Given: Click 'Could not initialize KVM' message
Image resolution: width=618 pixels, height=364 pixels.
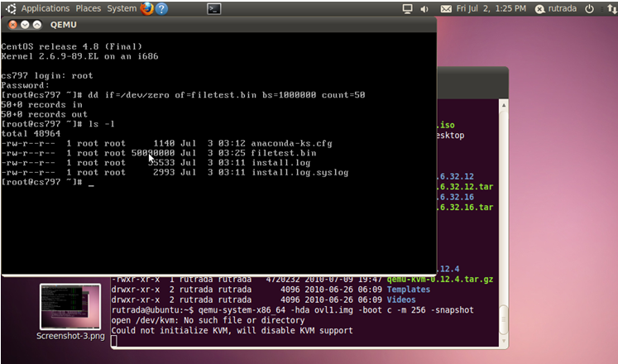Looking at the screenshot, I should (232, 331).
